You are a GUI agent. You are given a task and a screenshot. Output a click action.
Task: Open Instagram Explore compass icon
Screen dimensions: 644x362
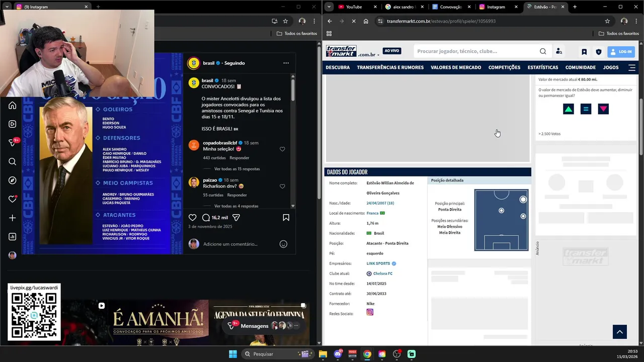[13, 180]
